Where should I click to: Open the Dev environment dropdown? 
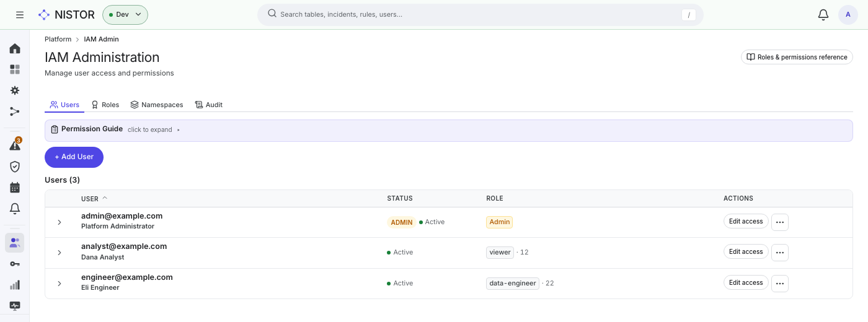click(x=125, y=14)
